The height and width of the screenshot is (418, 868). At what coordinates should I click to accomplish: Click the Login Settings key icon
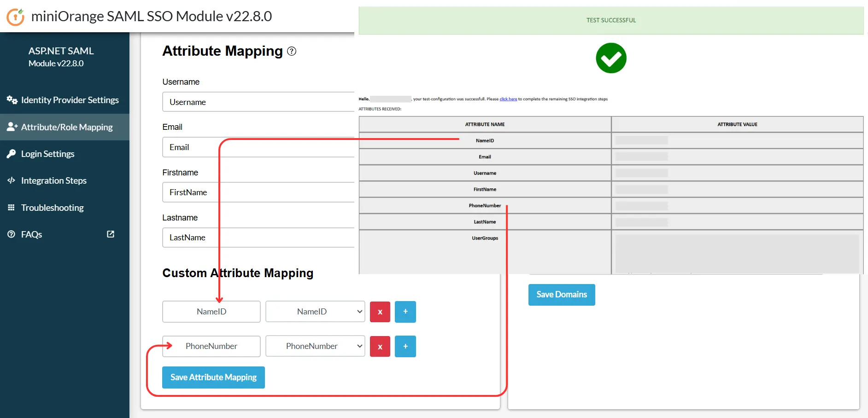point(11,154)
